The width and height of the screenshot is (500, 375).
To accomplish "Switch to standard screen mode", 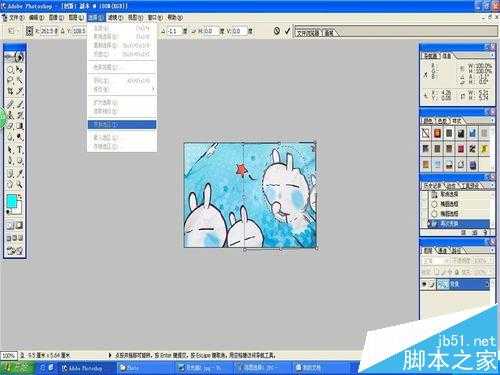I will pos(9,238).
